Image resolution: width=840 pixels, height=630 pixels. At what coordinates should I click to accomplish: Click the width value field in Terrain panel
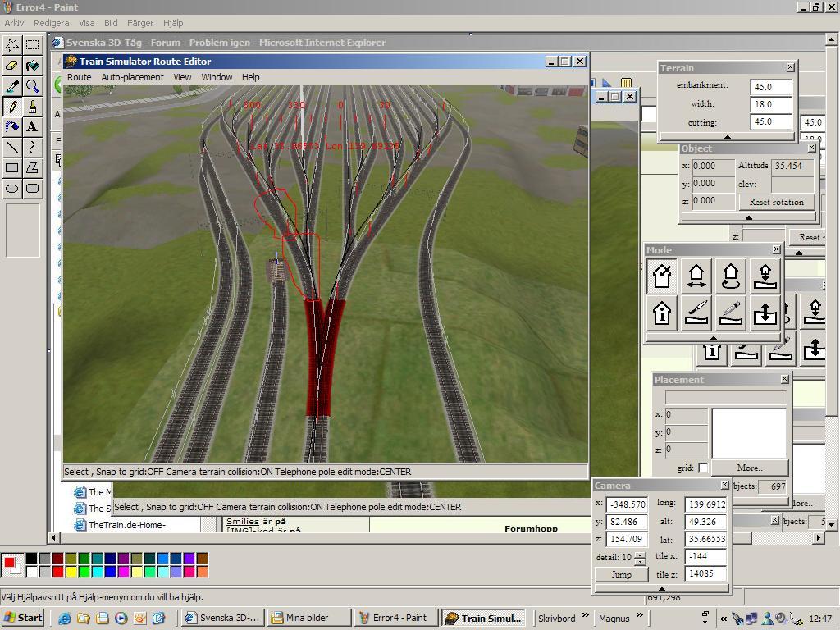click(x=771, y=104)
